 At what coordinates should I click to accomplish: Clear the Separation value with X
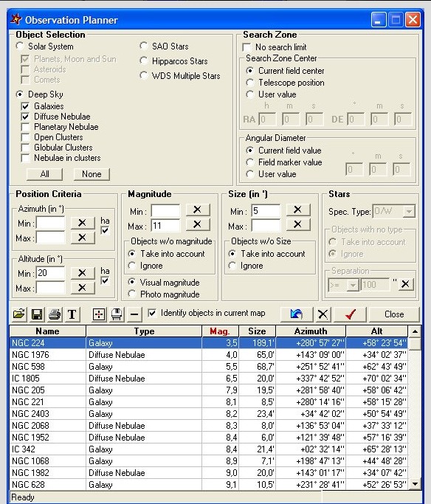pos(406,284)
